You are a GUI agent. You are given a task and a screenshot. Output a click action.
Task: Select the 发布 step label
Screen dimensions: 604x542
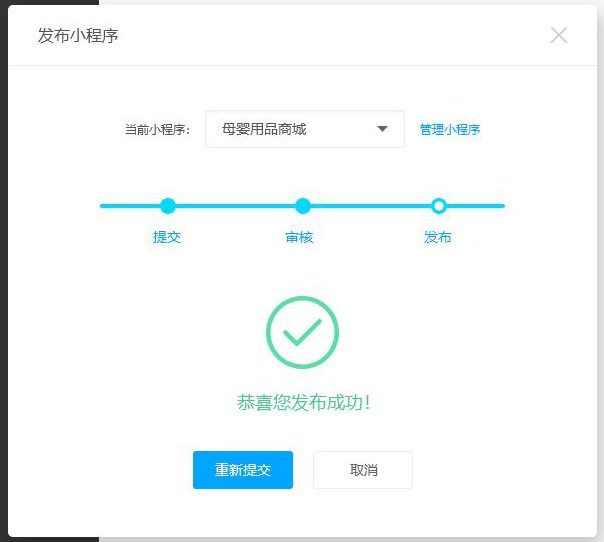point(437,237)
